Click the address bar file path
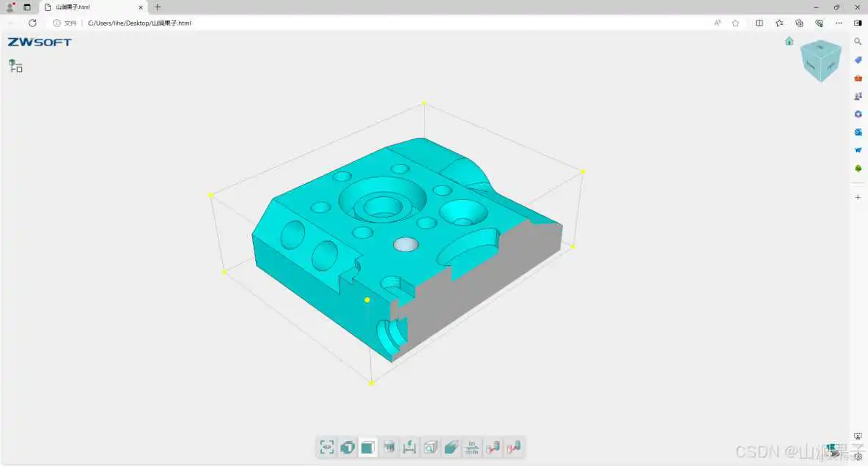Image resolution: width=868 pixels, height=466 pixels. click(x=139, y=23)
